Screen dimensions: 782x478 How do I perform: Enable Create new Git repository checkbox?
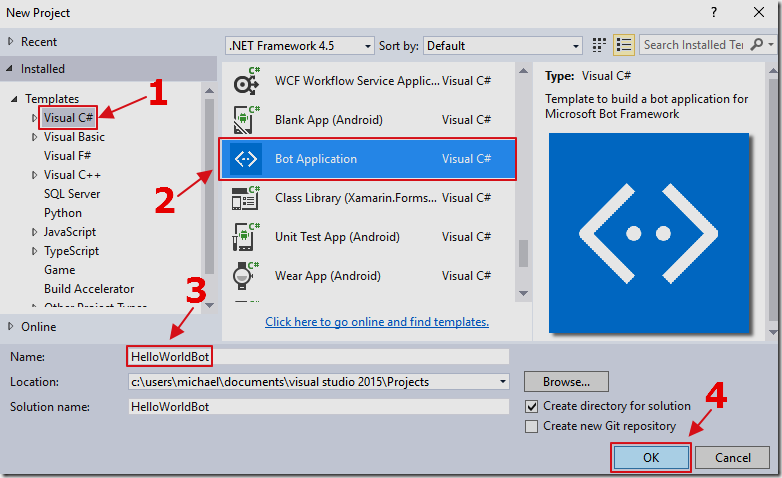coord(532,426)
